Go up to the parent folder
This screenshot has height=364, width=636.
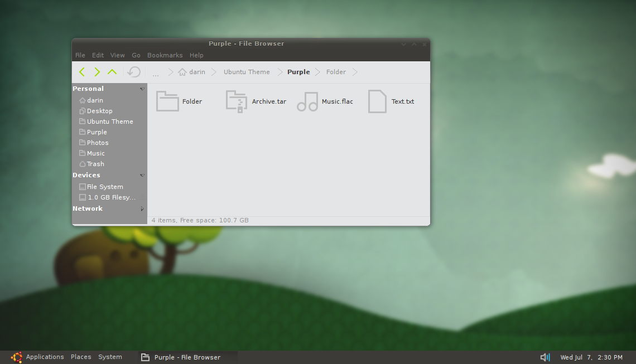[112, 72]
